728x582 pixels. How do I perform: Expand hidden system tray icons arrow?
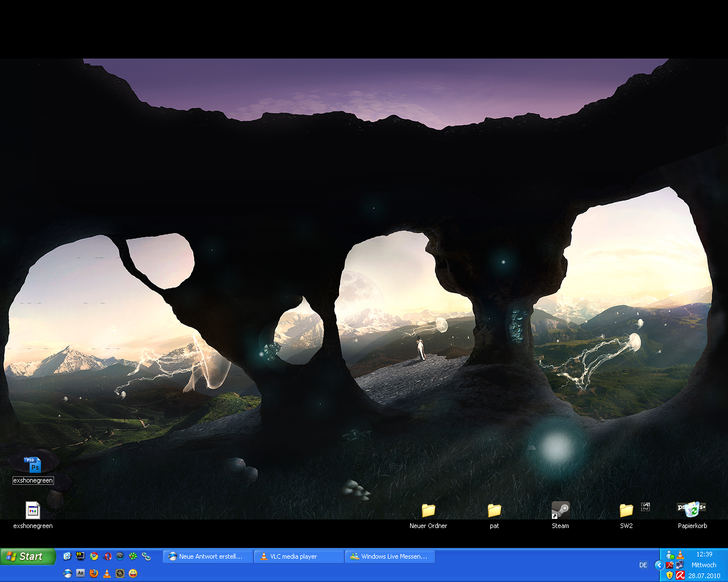659,565
